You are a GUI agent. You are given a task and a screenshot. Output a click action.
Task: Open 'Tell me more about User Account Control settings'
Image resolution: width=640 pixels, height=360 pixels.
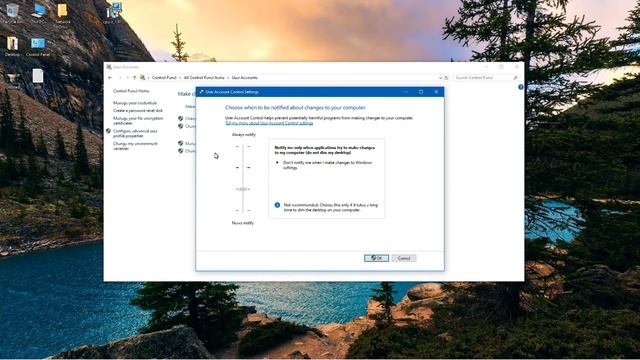(269, 123)
